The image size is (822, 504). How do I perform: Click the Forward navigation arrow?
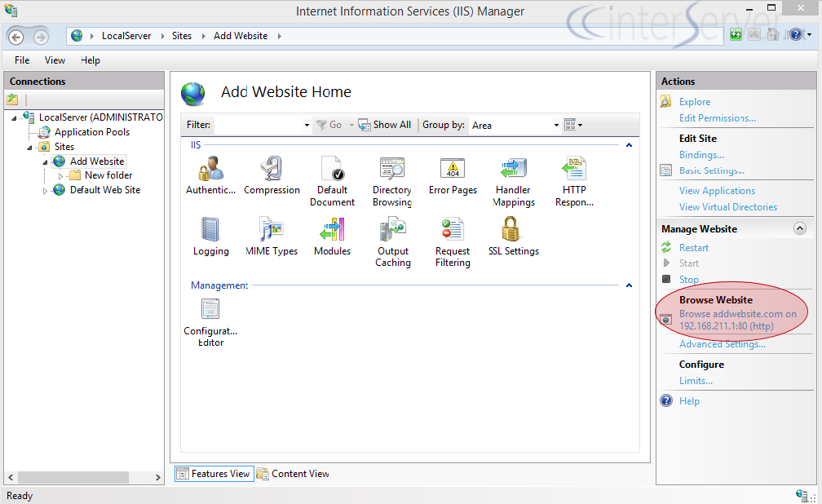point(41,37)
